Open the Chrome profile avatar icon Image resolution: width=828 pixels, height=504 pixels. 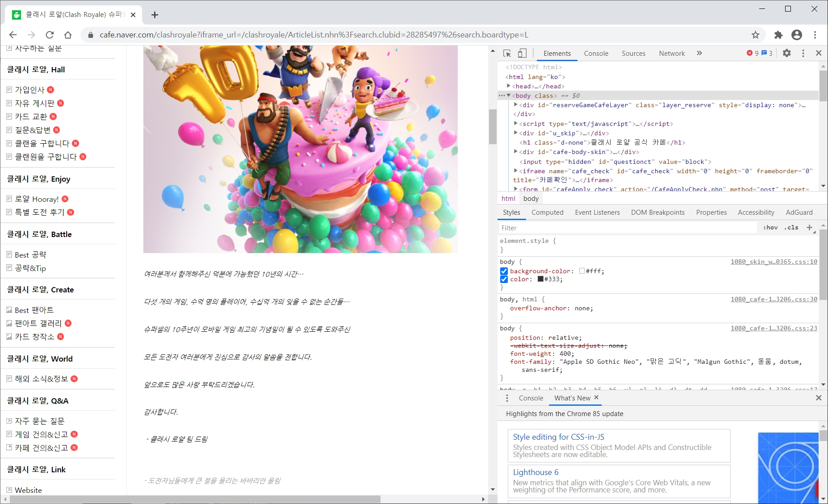797,35
